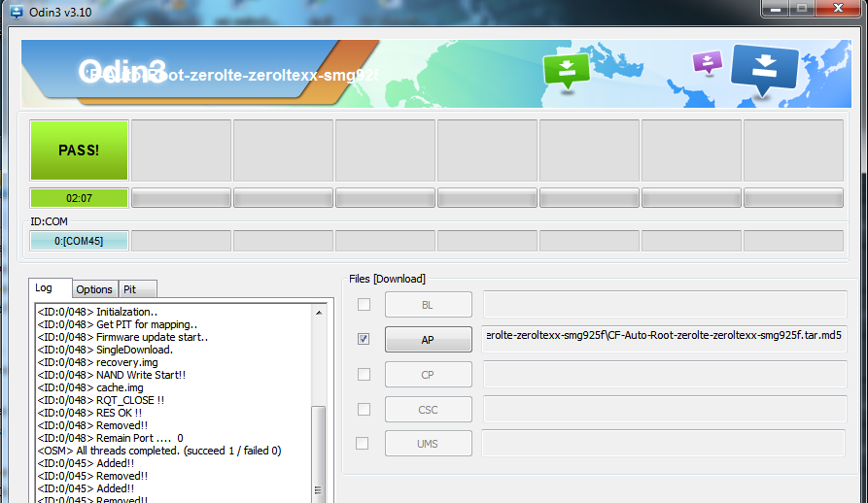Image resolution: width=868 pixels, height=503 pixels.
Task: Click the CSC file button
Action: click(x=429, y=410)
